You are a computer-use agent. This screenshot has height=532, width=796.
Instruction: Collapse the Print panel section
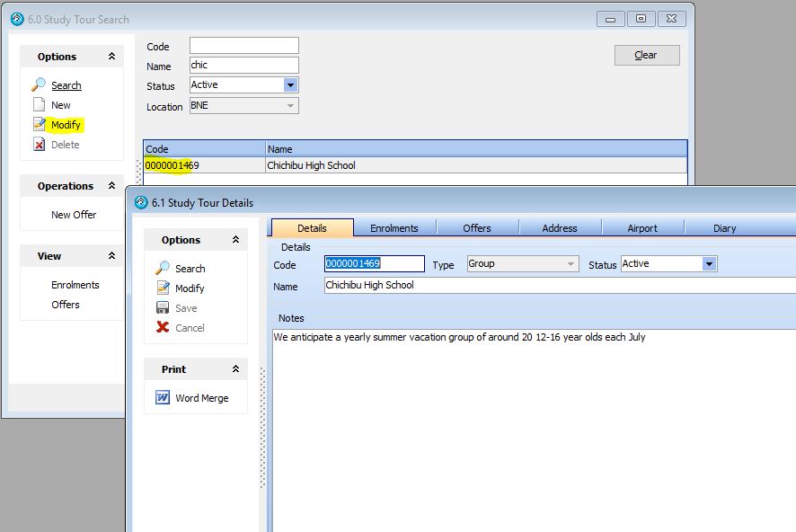[235, 369]
